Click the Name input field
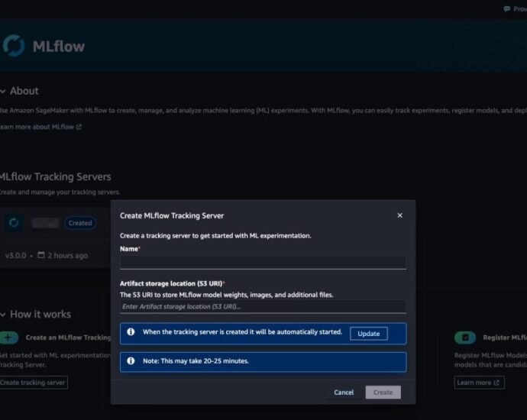The image size is (527, 420). (263, 262)
